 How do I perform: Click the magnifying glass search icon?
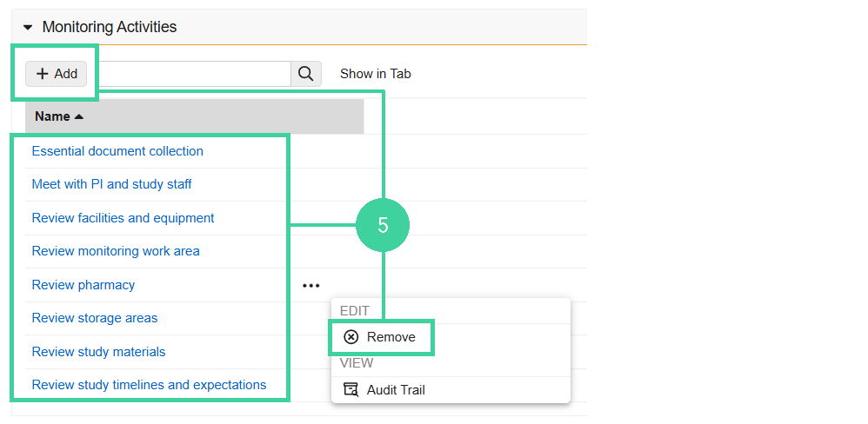306,74
